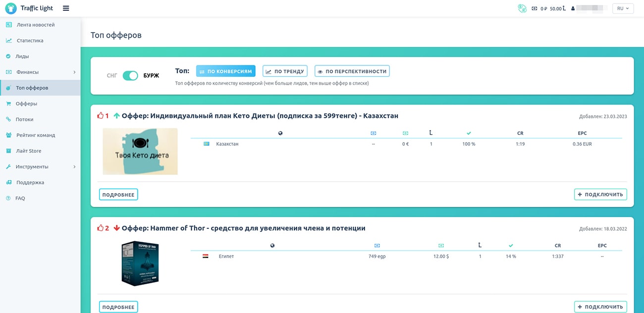Screen dimensions: 644x313
Task: Click the Потоки link icon
Action: tap(8, 119)
